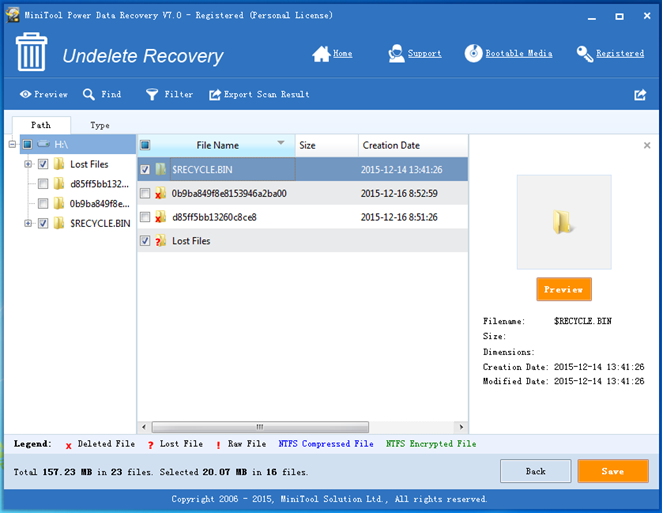This screenshot has width=662, height=513.
Task: Click the Home house icon
Action: point(321,54)
